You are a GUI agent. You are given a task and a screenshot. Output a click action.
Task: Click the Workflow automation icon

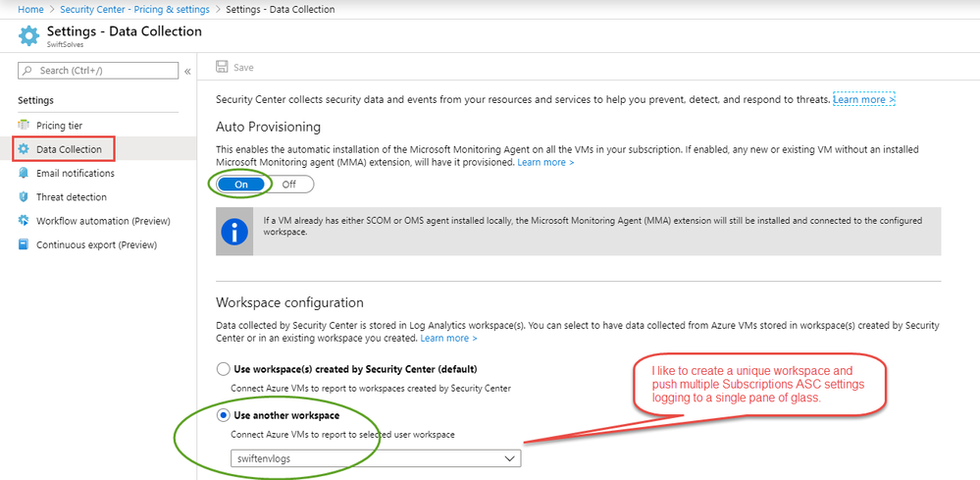point(24,221)
